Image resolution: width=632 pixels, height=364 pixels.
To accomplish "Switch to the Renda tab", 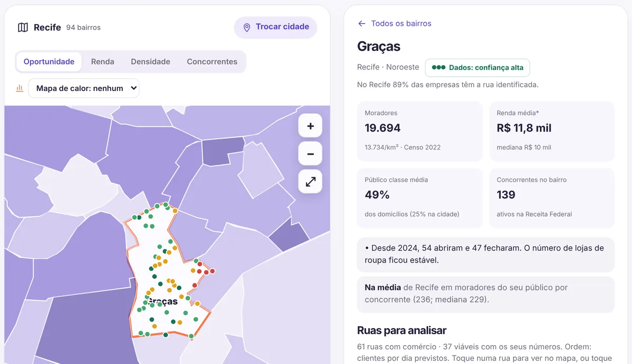I will coord(103,62).
